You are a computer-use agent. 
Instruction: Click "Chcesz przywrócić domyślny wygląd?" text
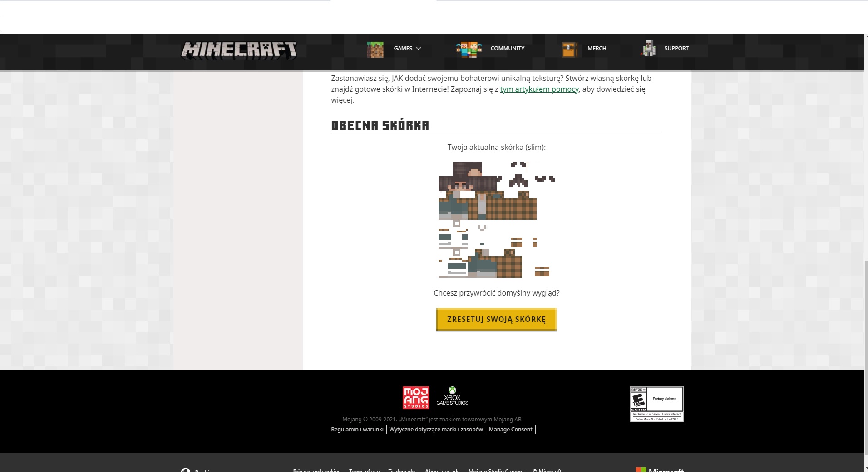click(496, 293)
